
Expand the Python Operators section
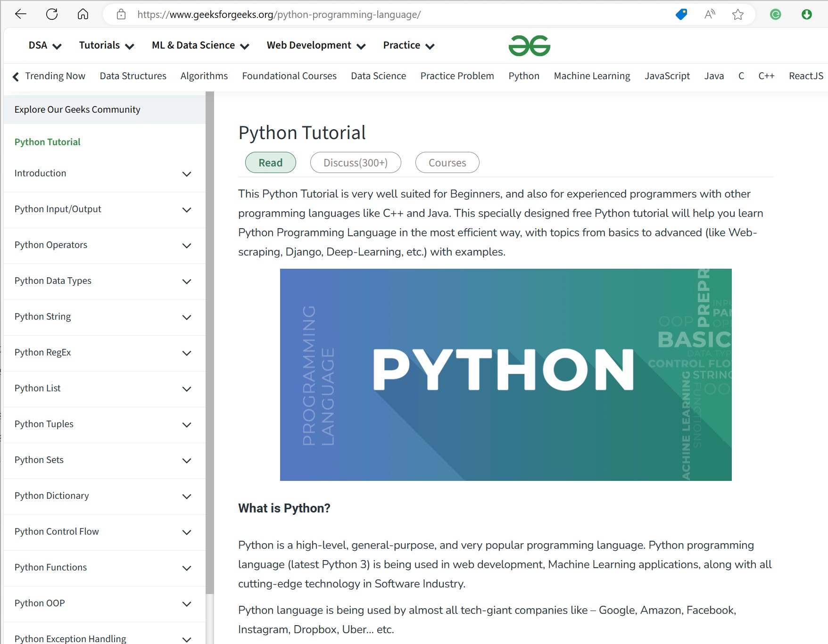point(104,245)
